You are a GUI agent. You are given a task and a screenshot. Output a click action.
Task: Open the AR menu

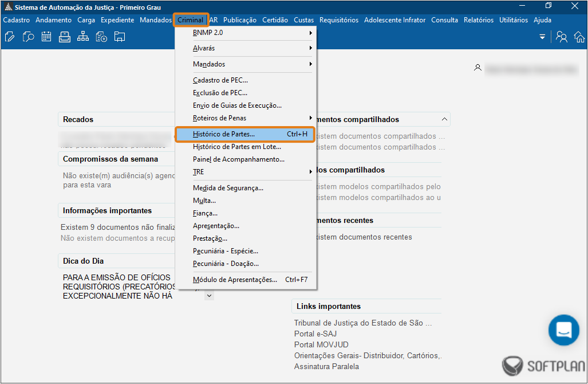214,20
